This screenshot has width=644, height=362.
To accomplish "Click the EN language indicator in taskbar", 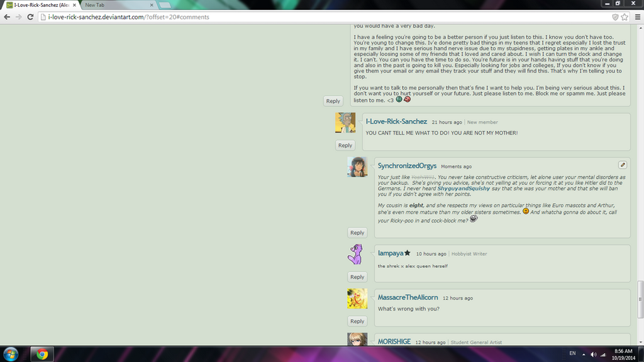I will [x=572, y=353].
